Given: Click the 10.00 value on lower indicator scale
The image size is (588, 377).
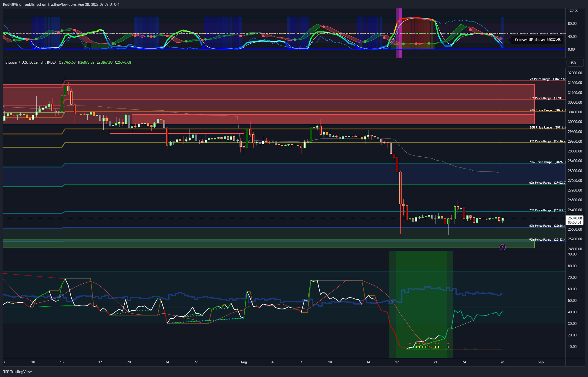Looking at the screenshot, I should point(572,347).
